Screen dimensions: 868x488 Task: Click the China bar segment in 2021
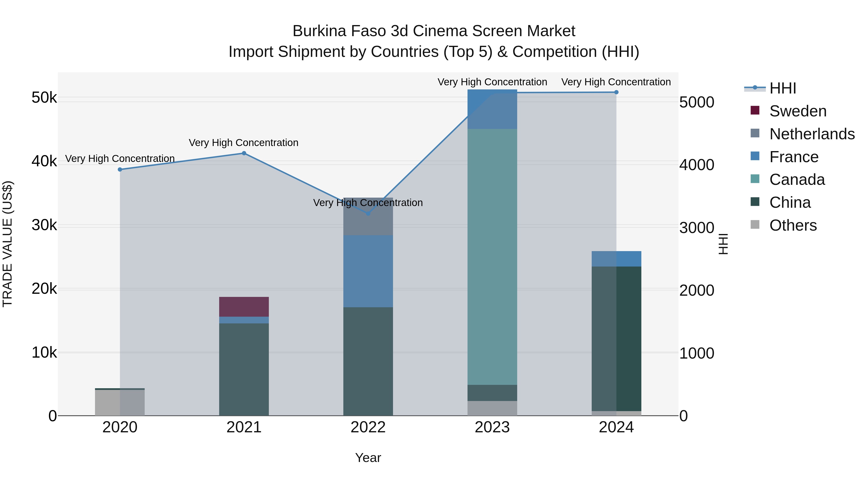pos(244,369)
